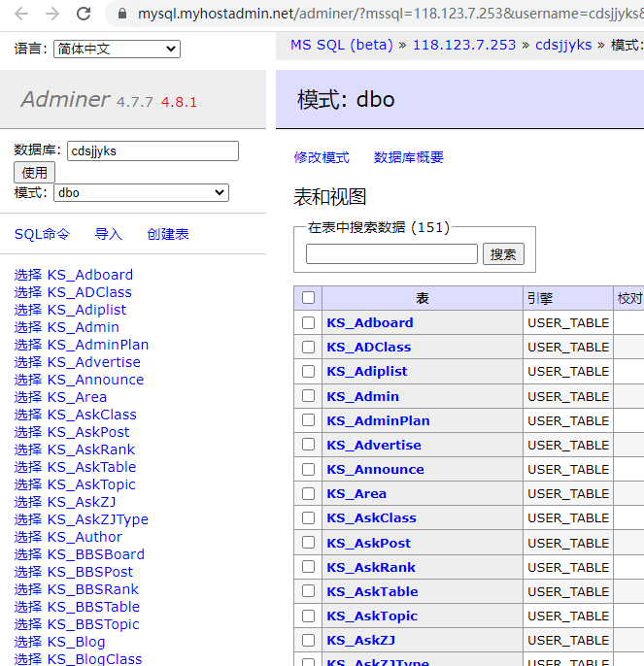Toggle the select-all tables header checkbox
The width and height of the screenshot is (644, 666).
309,298
